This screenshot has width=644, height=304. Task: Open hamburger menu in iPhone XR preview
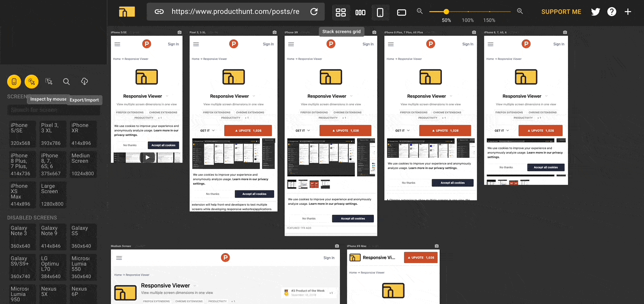[291, 44]
